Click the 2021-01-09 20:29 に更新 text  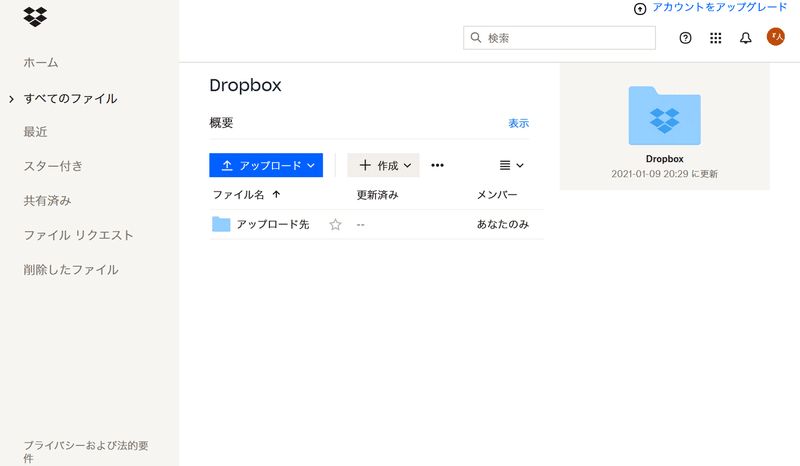664,174
